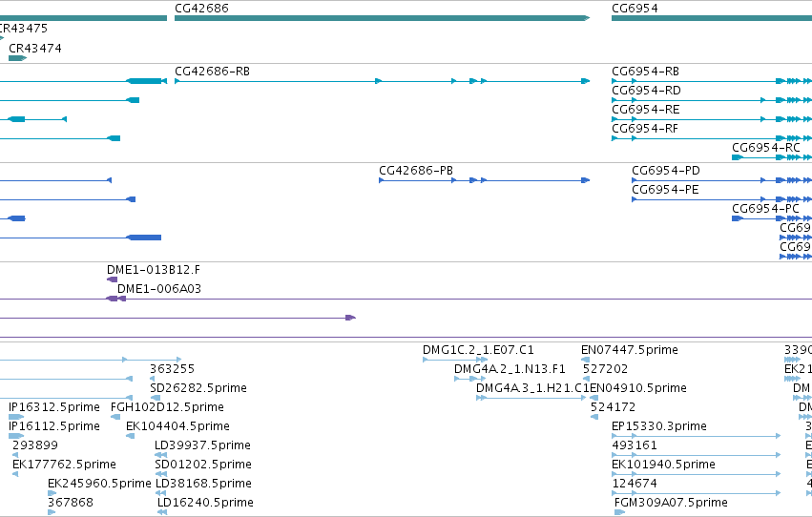Select the IP16312.5prime EST label

(54, 408)
